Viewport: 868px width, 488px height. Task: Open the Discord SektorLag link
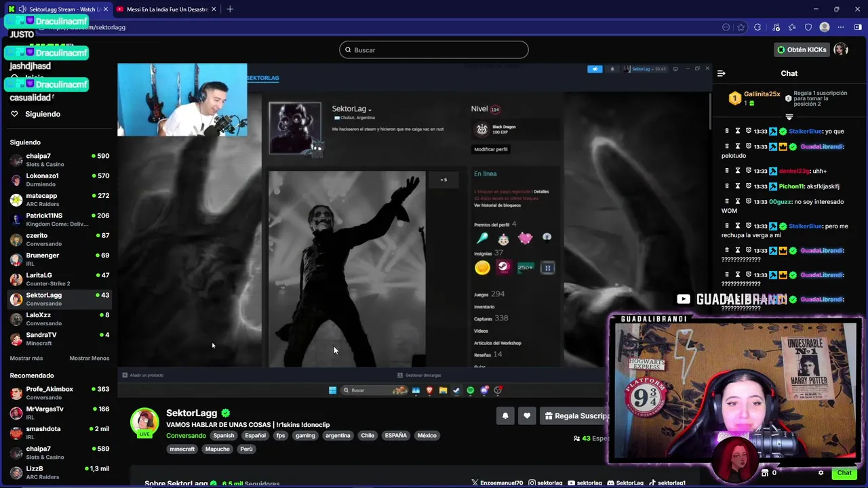[625, 483]
